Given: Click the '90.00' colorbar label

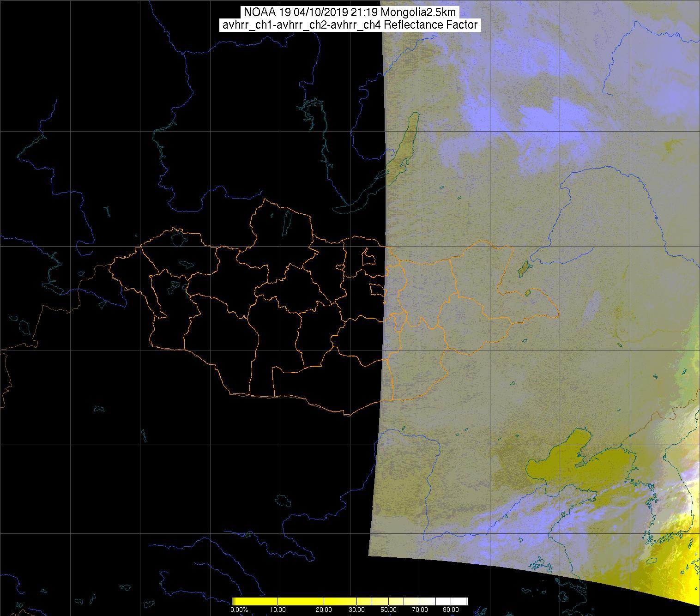Looking at the screenshot, I should [450, 610].
